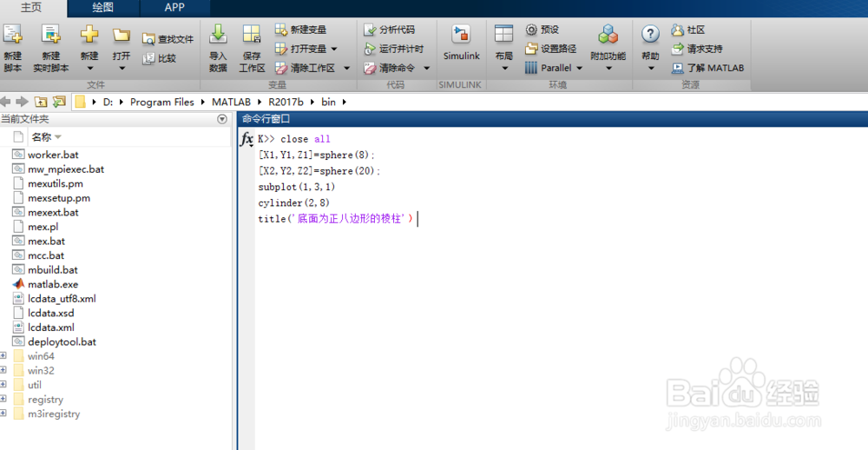The height and width of the screenshot is (450, 868).
Task: Click the Open (打开) folder icon
Action: (122, 35)
